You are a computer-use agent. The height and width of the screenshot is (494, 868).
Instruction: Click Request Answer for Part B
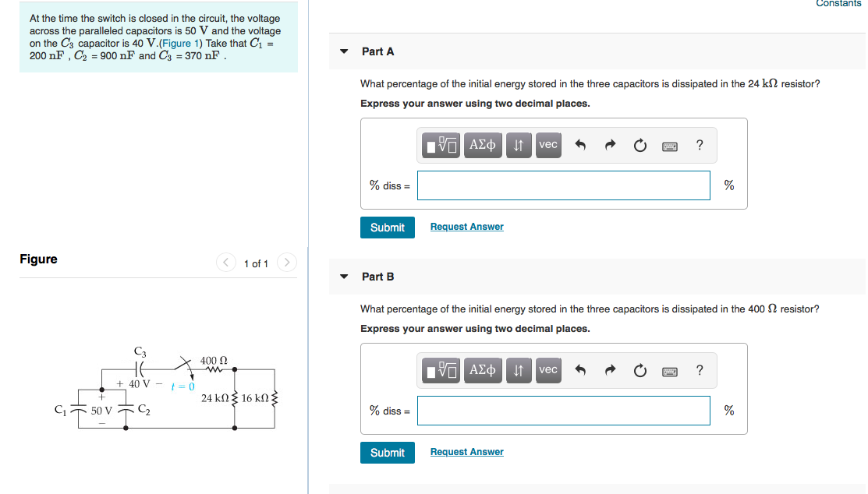pyautogui.click(x=466, y=451)
